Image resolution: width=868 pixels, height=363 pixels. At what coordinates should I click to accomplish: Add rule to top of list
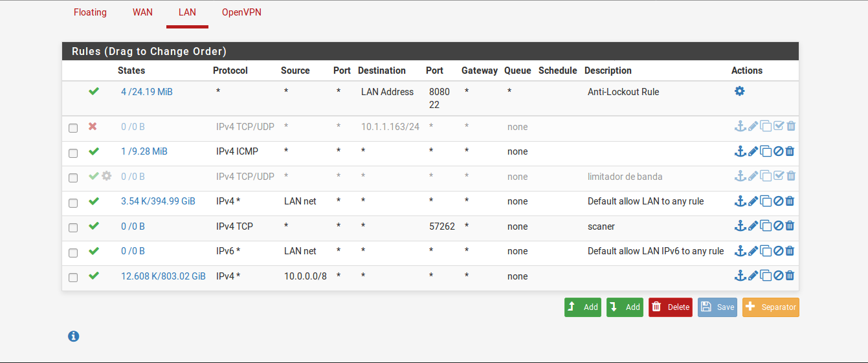coord(583,307)
